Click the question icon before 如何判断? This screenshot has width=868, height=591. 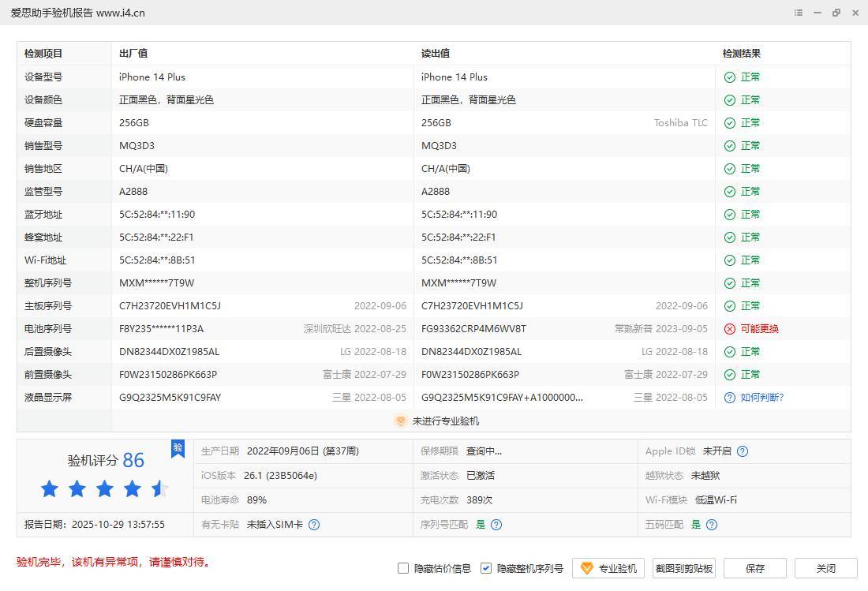click(730, 398)
